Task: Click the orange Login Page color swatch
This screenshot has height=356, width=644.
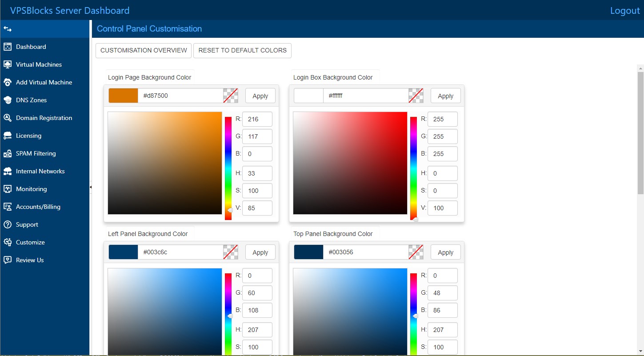Action: click(x=123, y=96)
